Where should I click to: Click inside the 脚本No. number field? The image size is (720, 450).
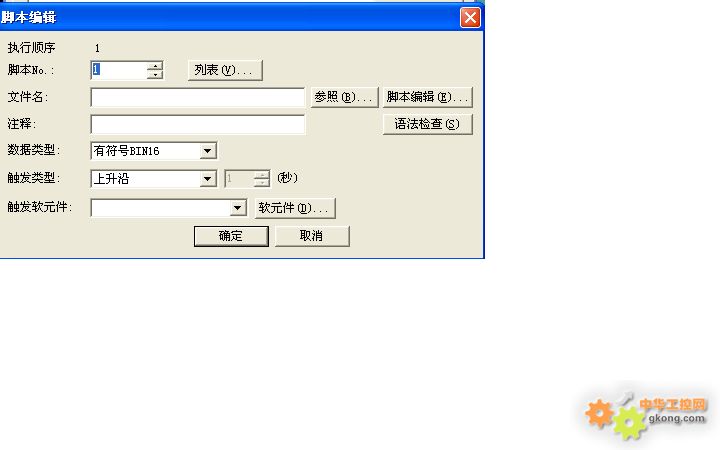pyautogui.click(x=119, y=70)
